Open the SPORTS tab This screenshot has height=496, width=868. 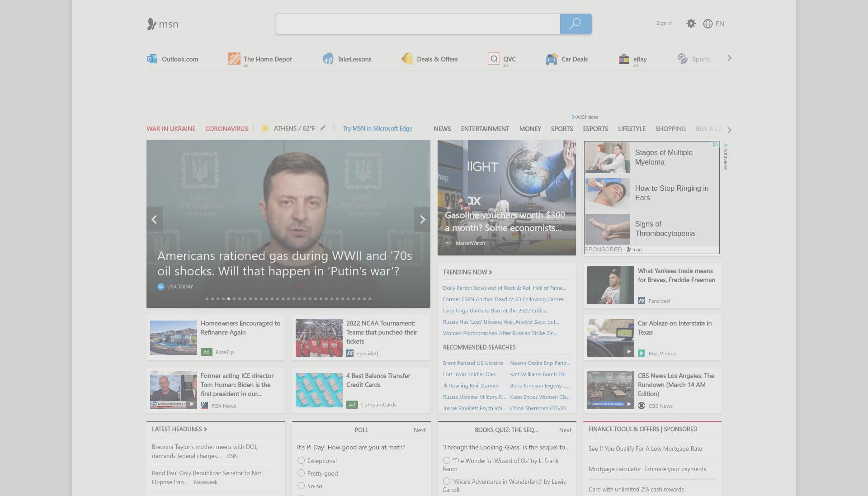(562, 129)
